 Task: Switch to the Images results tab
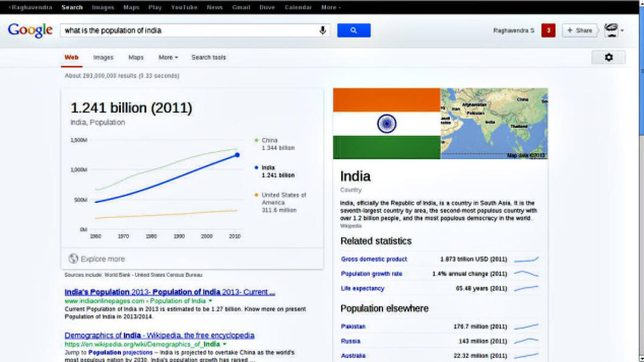(x=103, y=57)
